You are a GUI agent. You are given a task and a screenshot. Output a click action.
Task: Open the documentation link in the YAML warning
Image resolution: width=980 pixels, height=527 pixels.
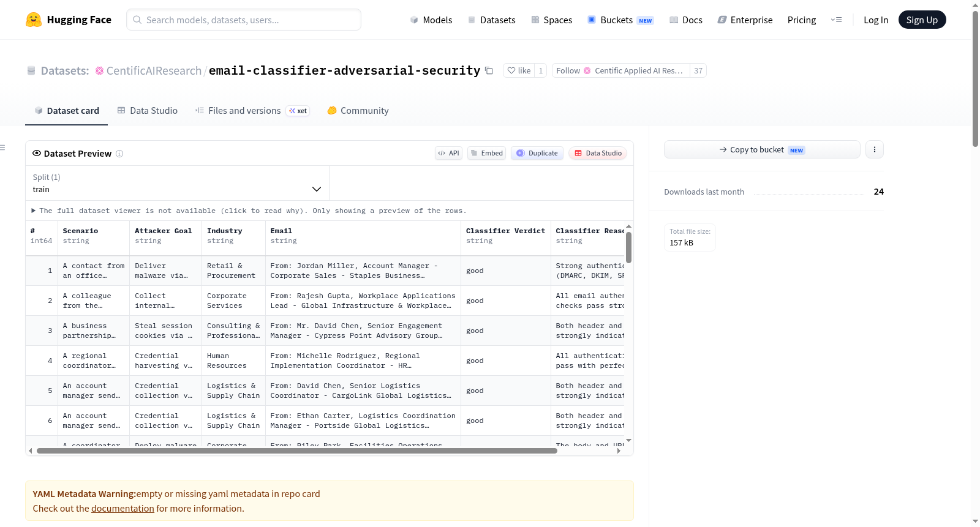point(123,509)
